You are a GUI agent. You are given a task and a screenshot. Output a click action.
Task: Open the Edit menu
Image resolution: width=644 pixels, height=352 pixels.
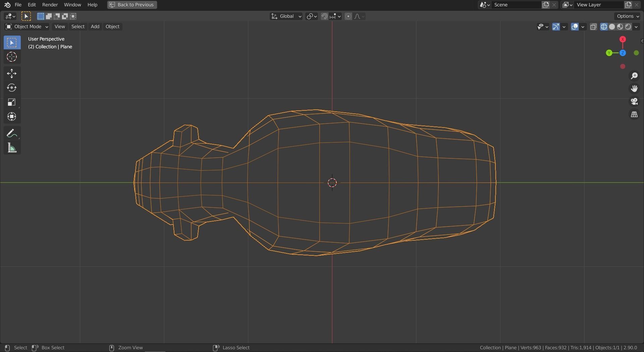(32, 5)
